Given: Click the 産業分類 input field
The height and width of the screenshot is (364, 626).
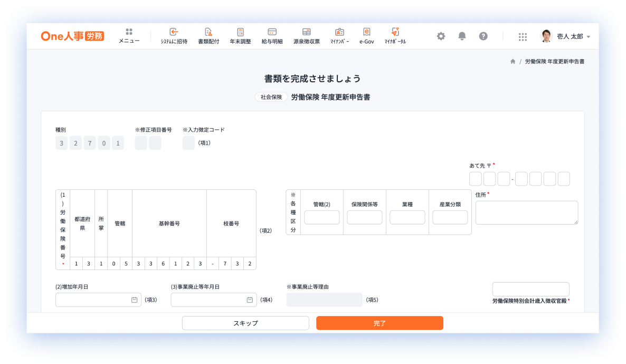Looking at the screenshot, I should (x=450, y=217).
